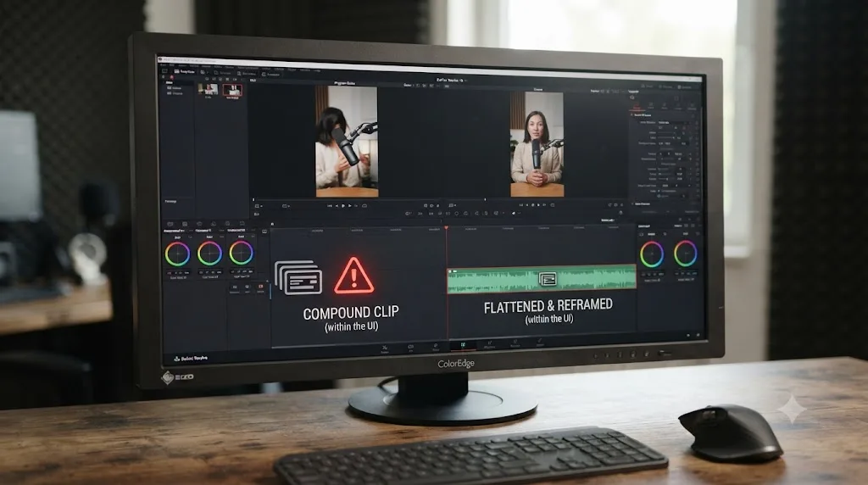The height and width of the screenshot is (485, 868).
Task: Jump to first frame in the left viewer
Action: (330, 206)
